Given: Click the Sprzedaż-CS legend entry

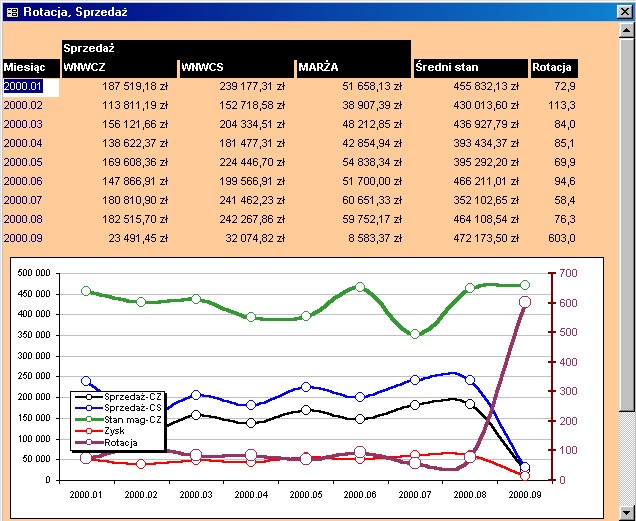Looking at the screenshot, I should tap(117, 408).
